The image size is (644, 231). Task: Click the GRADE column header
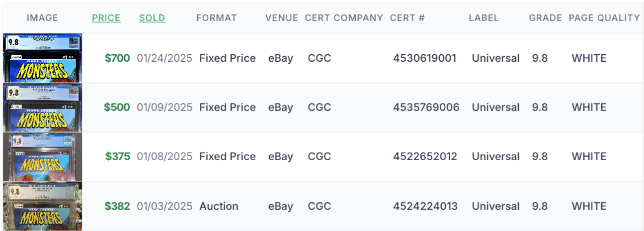pos(545,18)
